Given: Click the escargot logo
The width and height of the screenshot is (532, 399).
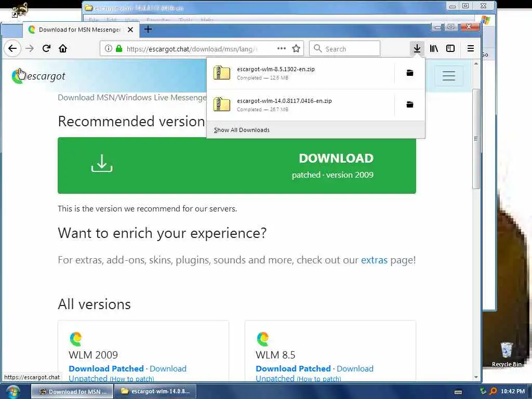Looking at the screenshot, I should (38, 76).
